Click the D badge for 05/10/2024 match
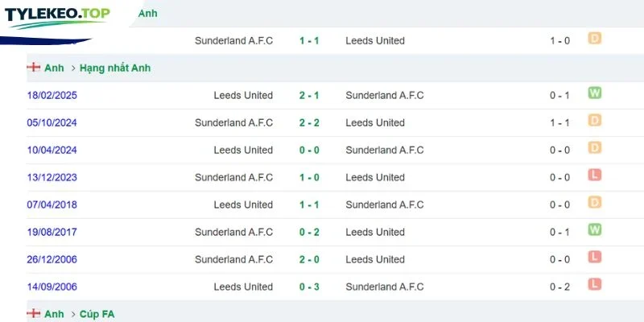This screenshot has width=644, height=322. pos(594,120)
